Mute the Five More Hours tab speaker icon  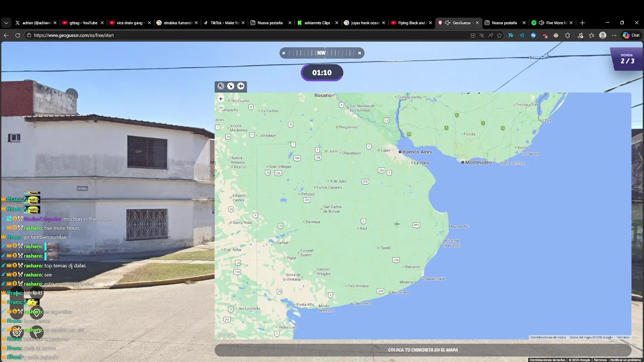pos(541,23)
